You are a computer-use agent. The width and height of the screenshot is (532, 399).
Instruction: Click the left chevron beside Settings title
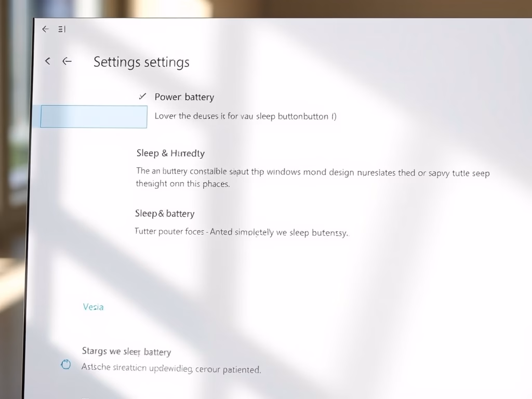[x=48, y=61]
